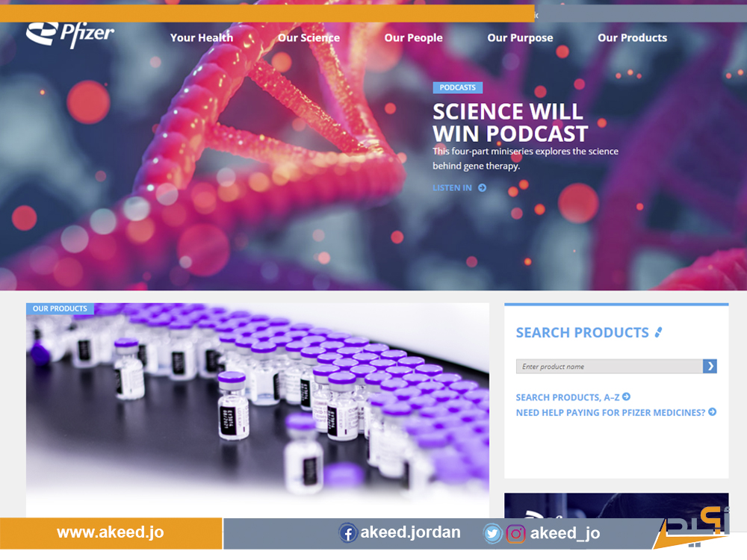Click the www.akeed.jo link
The image size is (747, 560).
(x=111, y=532)
